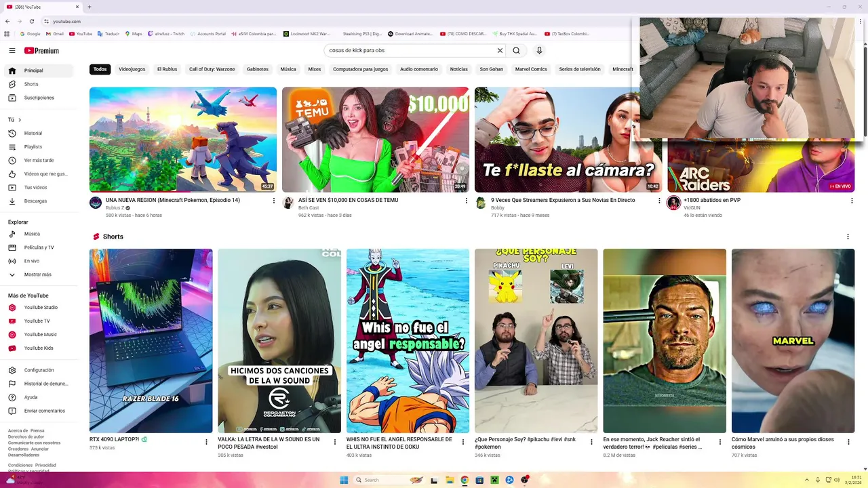The image size is (868, 488).
Task: Click Windows Start button on taskbar
Action: coord(344,480)
